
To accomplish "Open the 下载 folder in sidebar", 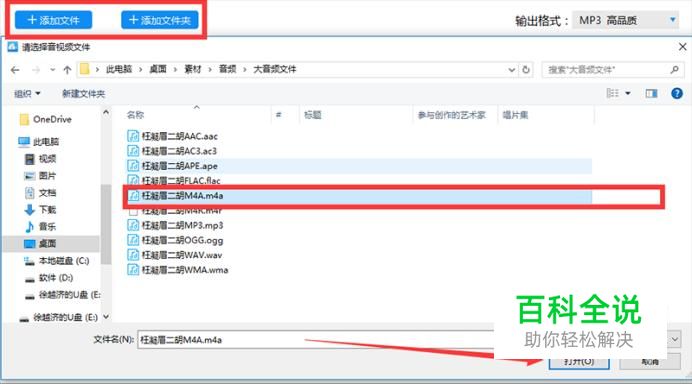I will coord(41,210).
